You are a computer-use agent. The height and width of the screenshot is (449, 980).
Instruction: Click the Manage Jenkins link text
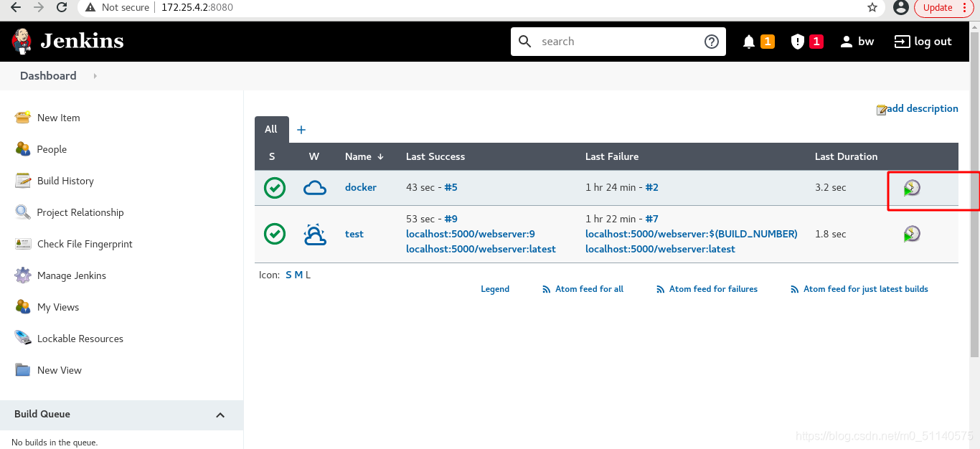tap(72, 275)
